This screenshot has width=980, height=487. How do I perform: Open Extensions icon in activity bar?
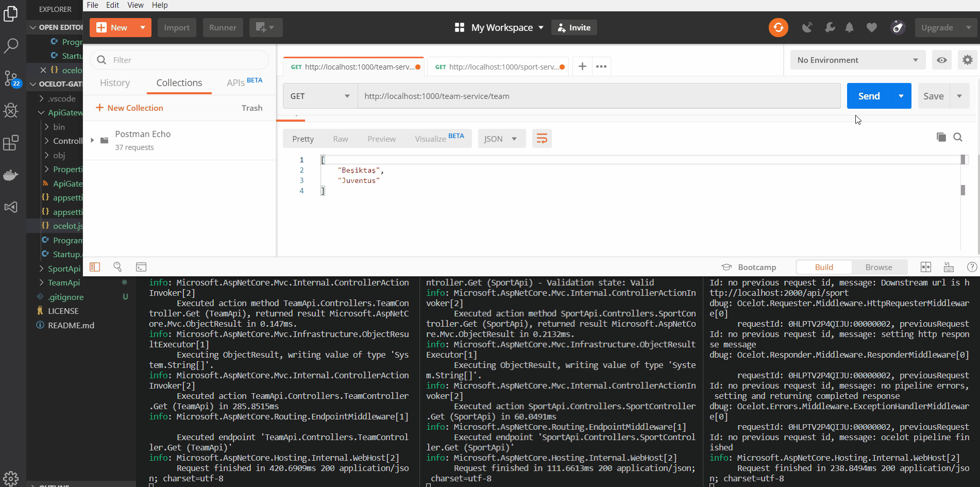[x=11, y=143]
